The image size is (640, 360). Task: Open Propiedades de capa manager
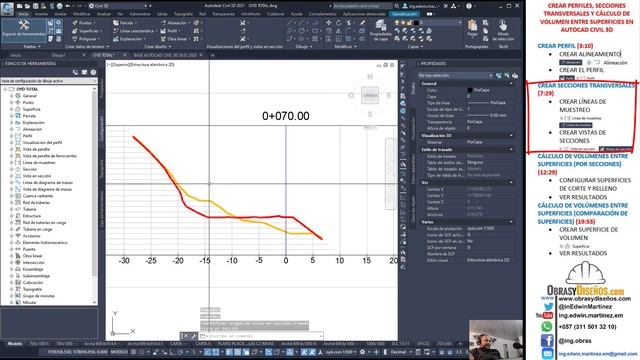[x=380, y=30]
